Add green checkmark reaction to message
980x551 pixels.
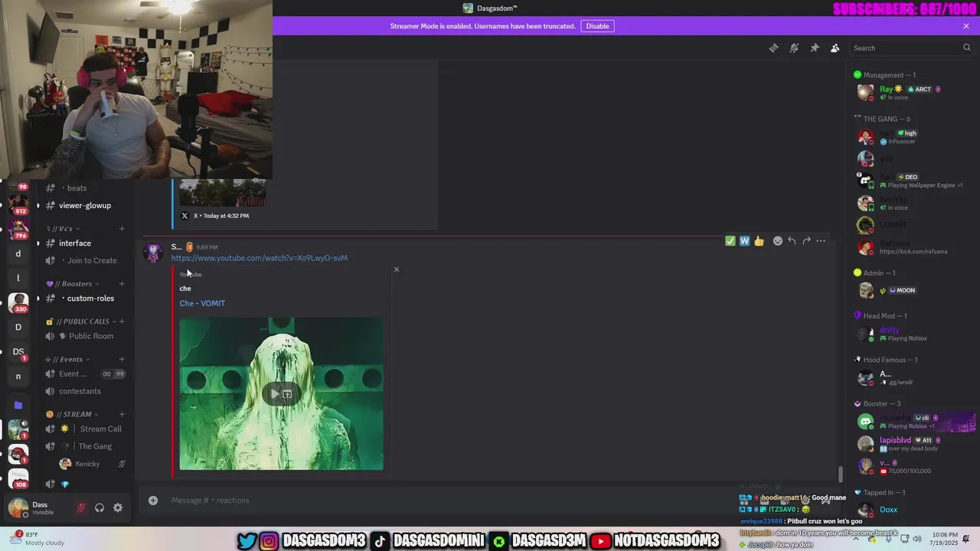(x=730, y=241)
